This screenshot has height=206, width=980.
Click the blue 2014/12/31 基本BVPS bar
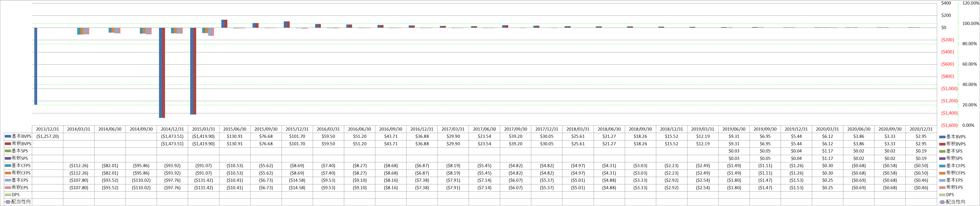(x=160, y=72)
